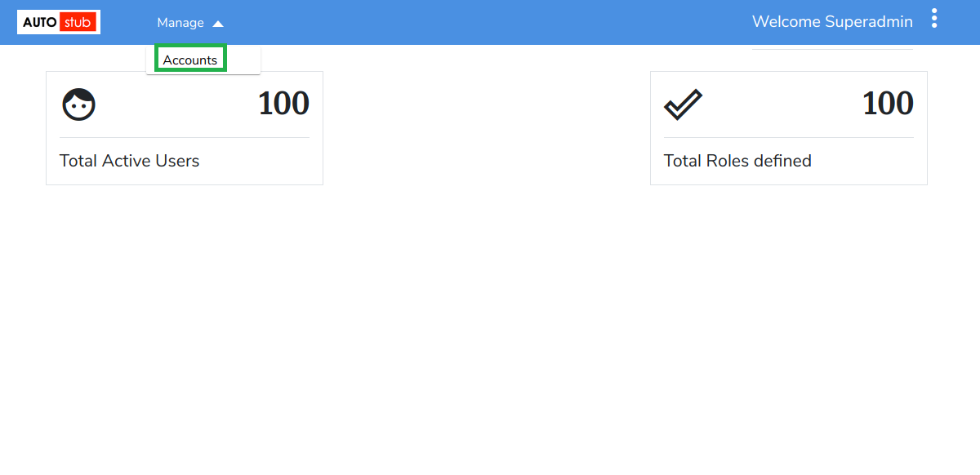Select Accounts from the Manage dropdown

tap(190, 60)
